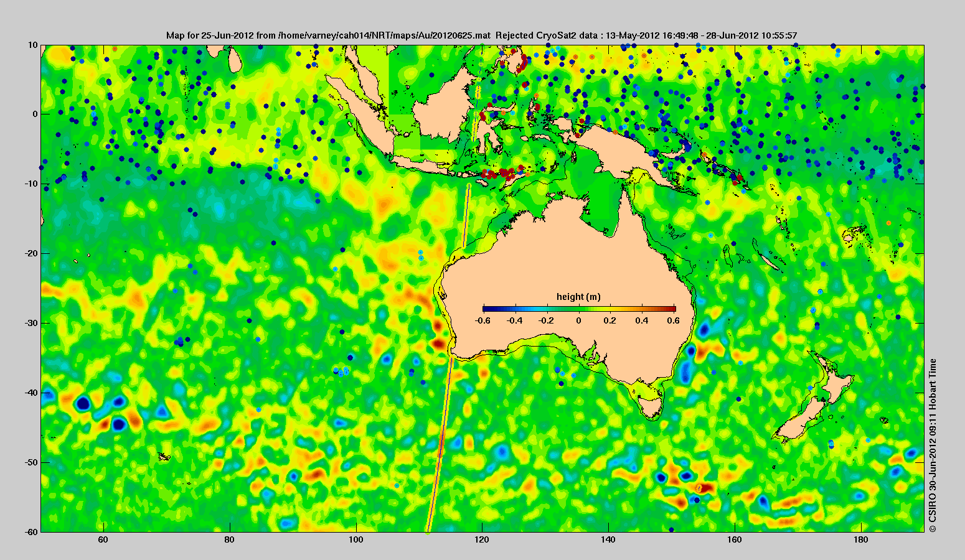965x560 pixels.
Task: Click the Tasmania landmass on the map
Action: coord(651,408)
